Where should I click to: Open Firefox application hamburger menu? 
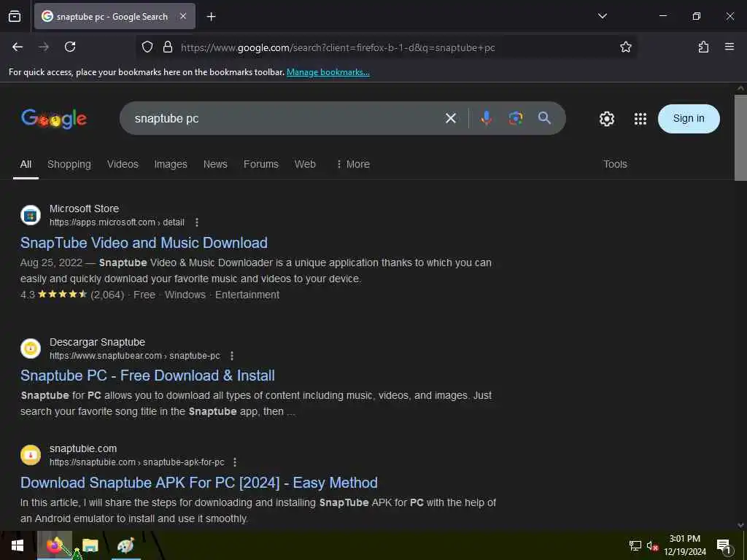(729, 47)
